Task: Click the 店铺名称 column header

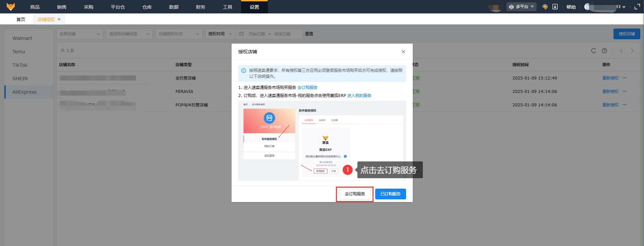Action: 67,65
